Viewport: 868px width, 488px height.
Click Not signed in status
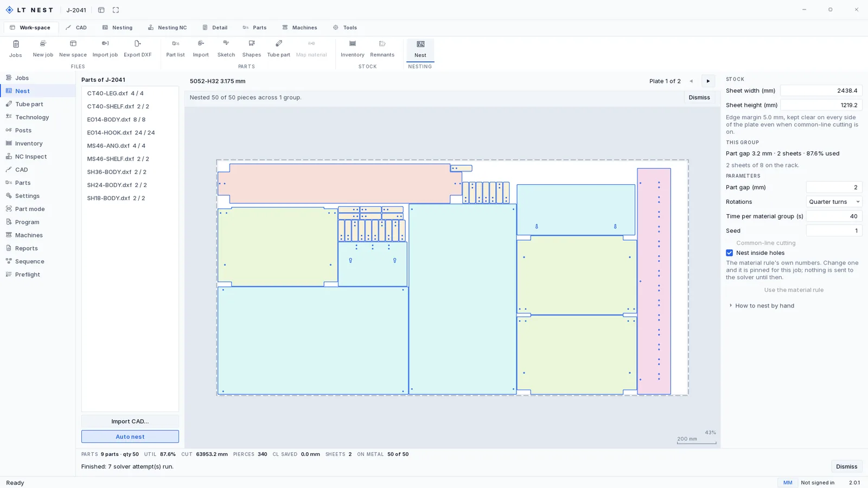click(x=818, y=483)
